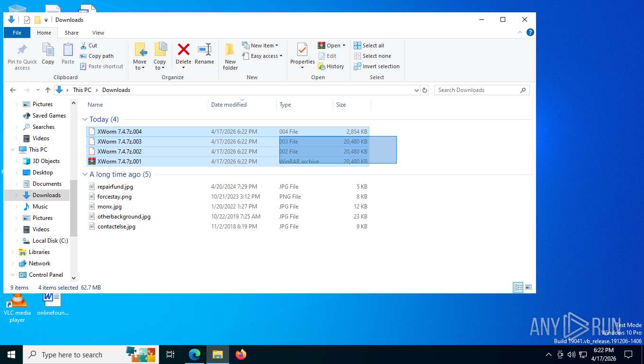The width and height of the screenshot is (644, 364).
Task: Select Local Disk (C:) in navigation pane
Action: tap(50, 241)
